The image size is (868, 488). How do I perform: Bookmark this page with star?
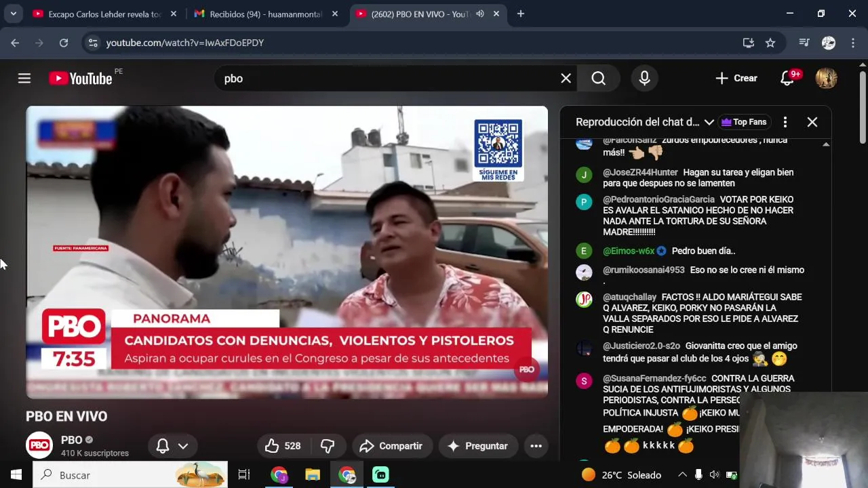pyautogui.click(x=770, y=43)
